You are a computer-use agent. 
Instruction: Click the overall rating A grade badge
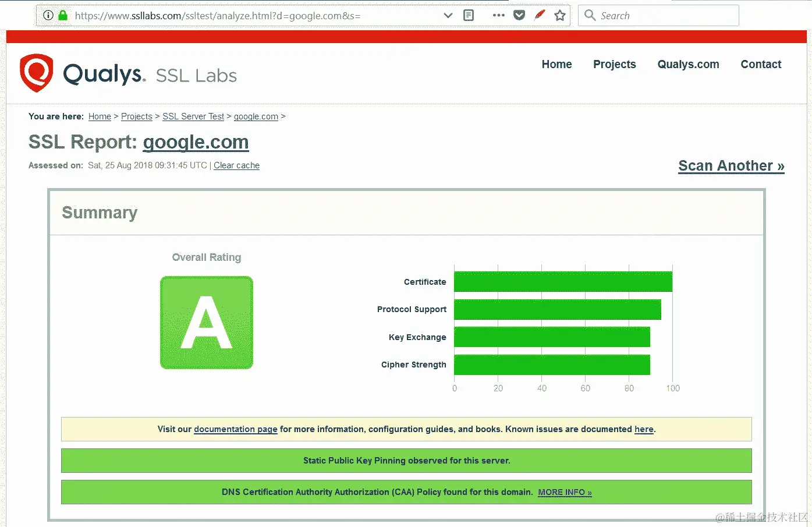pos(207,323)
